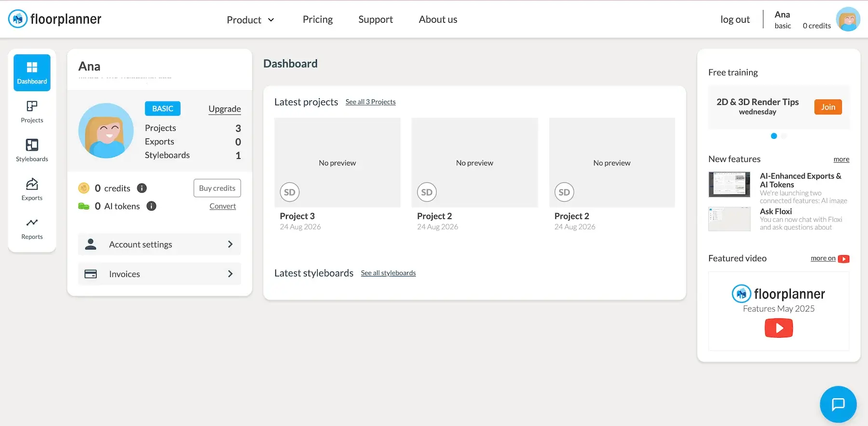Click the Convert link
868x426 pixels.
tap(223, 206)
